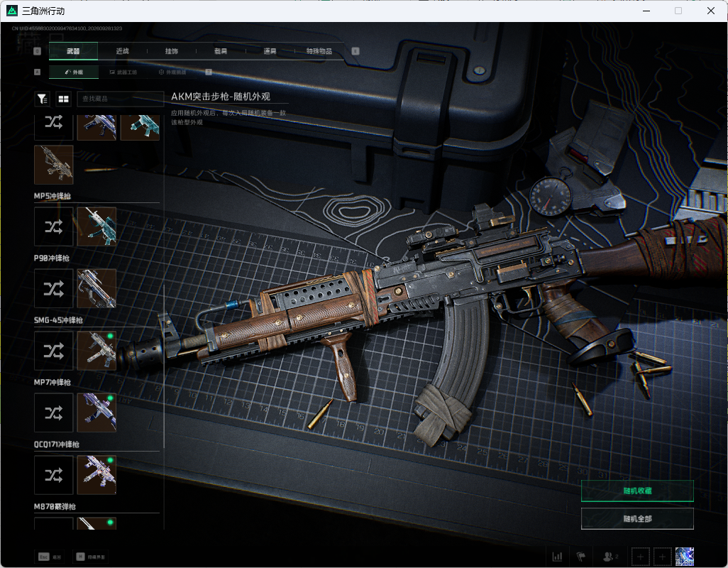Toggle random skin for MP7冲锋枪
This screenshot has width=728, height=568.
[54, 413]
